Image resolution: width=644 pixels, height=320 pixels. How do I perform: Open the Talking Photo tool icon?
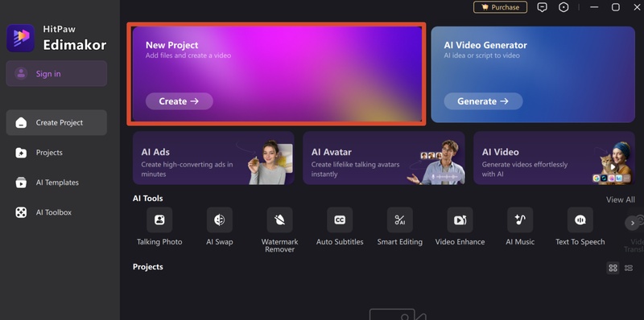[x=159, y=219]
